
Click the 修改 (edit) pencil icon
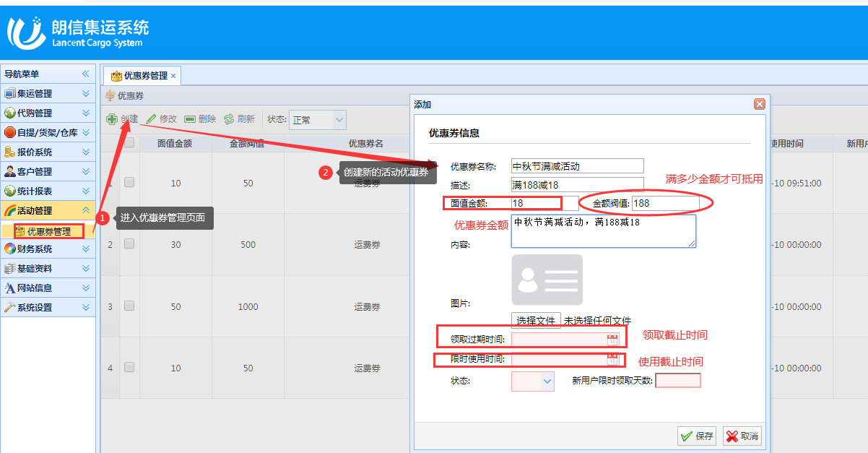coord(151,119)
